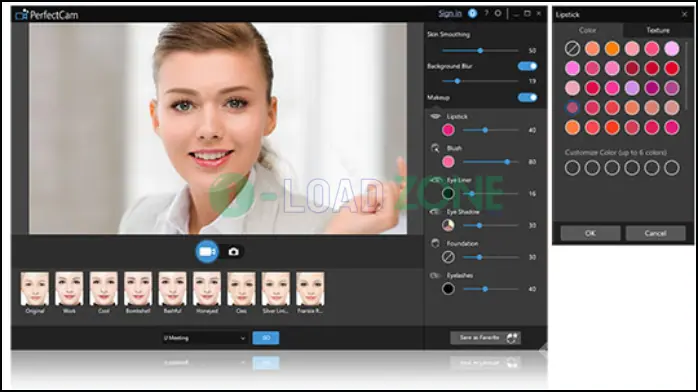Image resolution: width=698 pixels, height=392 pixels.
Task: Select the last preset thumbnail ending in R...
Action: click(x=310, y=289)
